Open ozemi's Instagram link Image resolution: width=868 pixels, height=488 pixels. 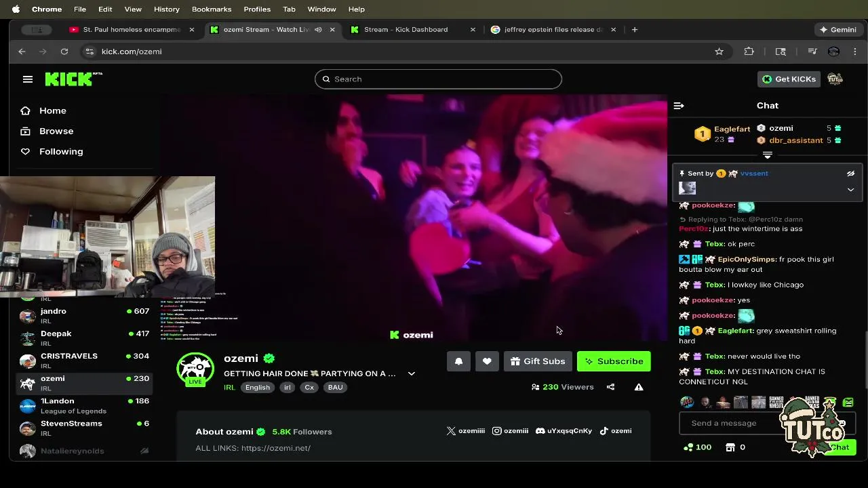(510, 431)
